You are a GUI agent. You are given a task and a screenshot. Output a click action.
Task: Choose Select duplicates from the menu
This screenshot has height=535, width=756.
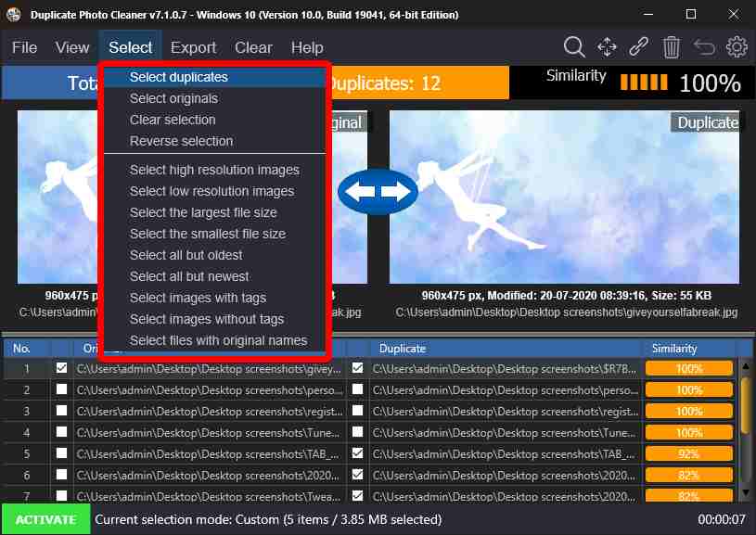pyautogui.click(x=215, y=77)
